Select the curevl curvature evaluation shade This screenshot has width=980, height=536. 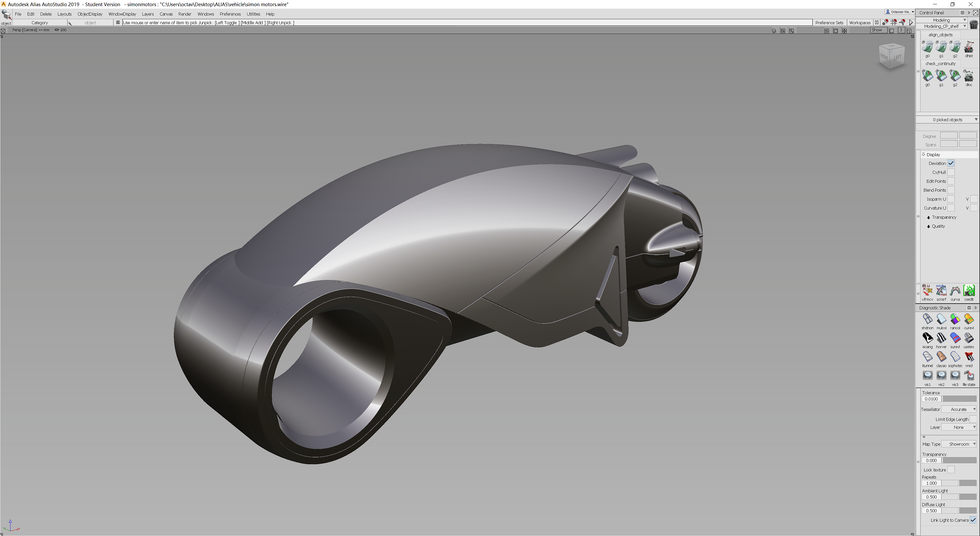pos(969,319)
